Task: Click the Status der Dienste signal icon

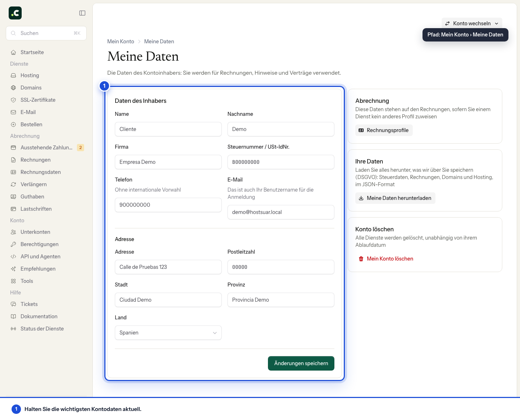Action: pos(13,329)
